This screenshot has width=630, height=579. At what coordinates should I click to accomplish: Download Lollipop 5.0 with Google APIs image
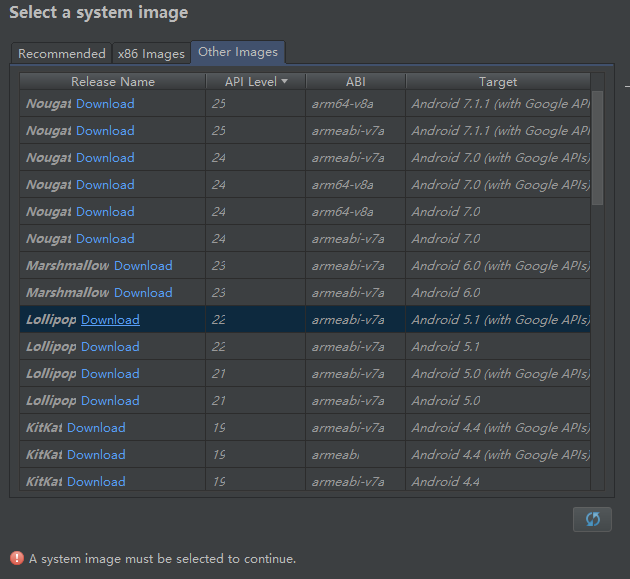pos(110,373)
